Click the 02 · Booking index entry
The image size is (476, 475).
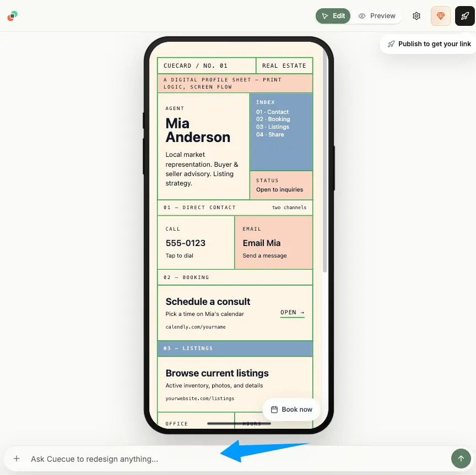(273, 119)
